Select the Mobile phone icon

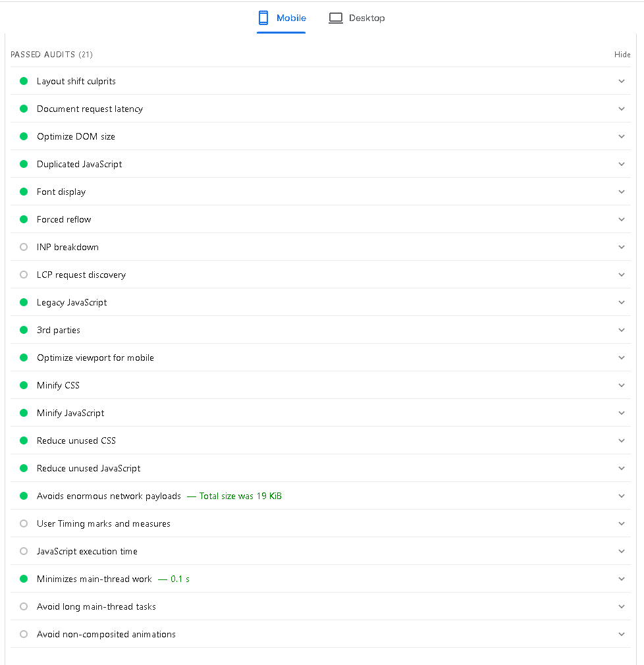pyautogui.click(x=264, y=18)
